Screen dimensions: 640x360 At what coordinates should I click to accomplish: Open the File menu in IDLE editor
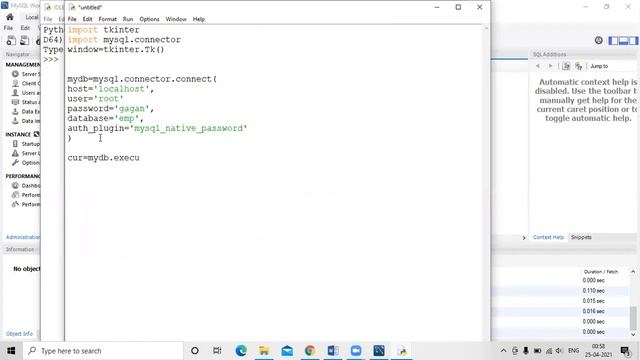pyautogui.click(x=72, y=19)
